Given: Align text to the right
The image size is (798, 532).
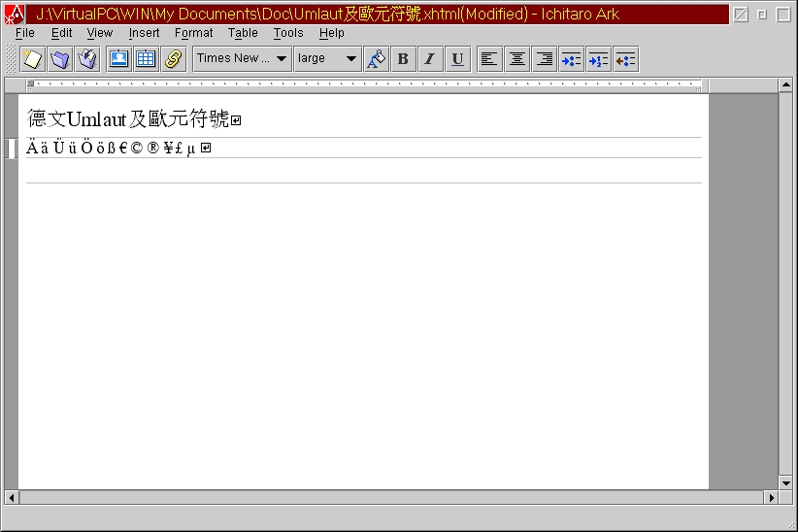Looking at the screenshot, I should (544, 59).
